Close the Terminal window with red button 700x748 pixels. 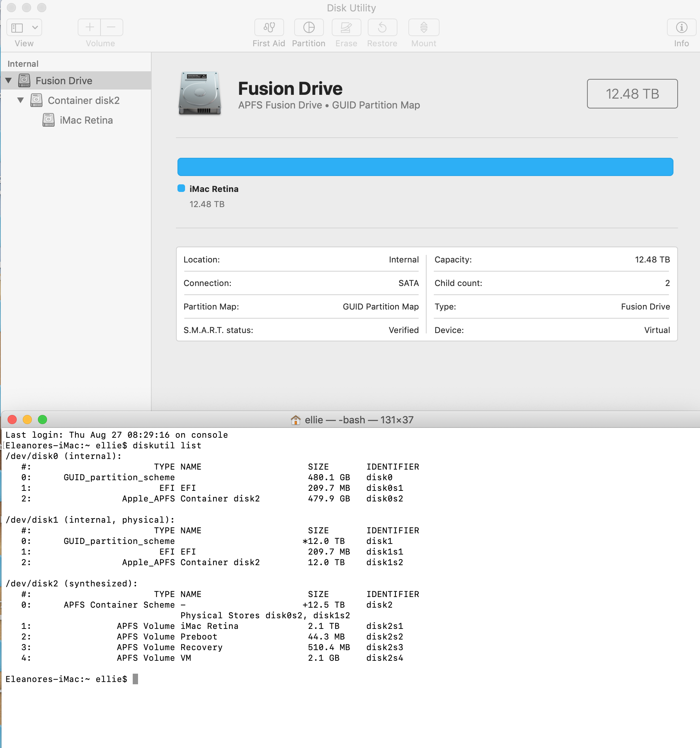pos(12,420)
